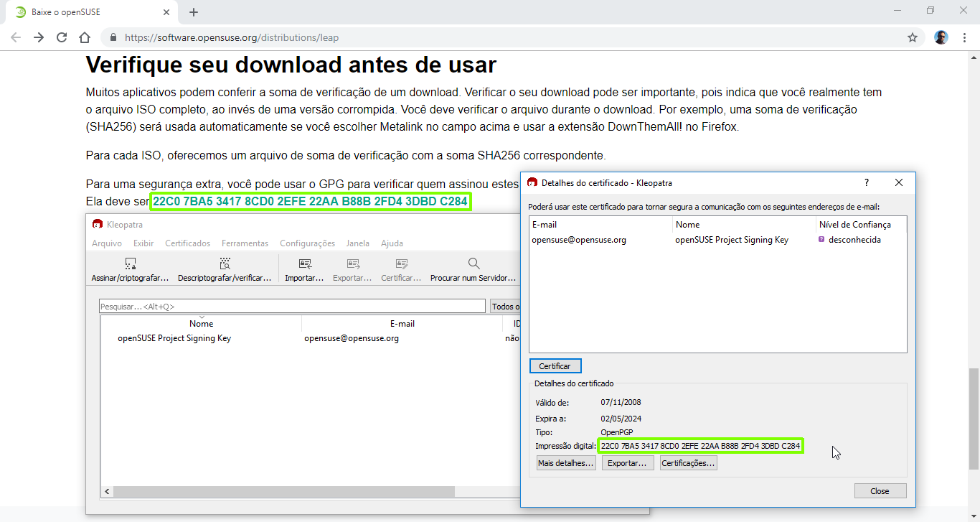The image size is (980, 522).
Task: Open the browser three-dot menu
Action: [964, 37]
